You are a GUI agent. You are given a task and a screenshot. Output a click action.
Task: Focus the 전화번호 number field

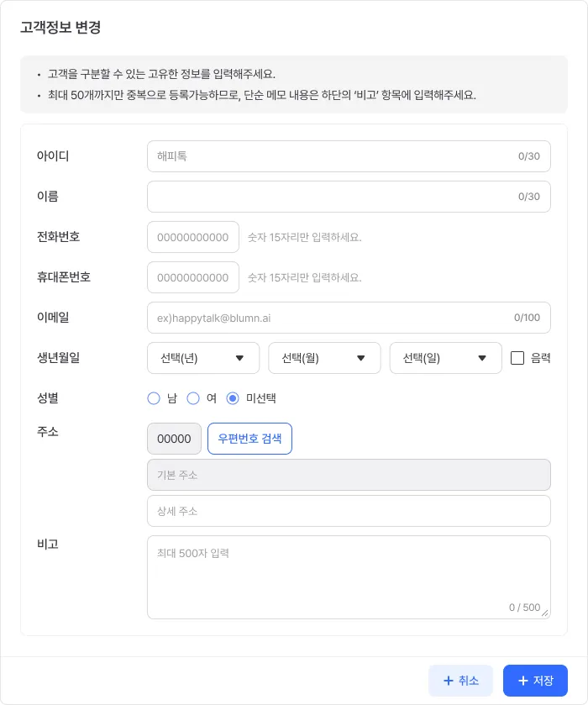193,237
